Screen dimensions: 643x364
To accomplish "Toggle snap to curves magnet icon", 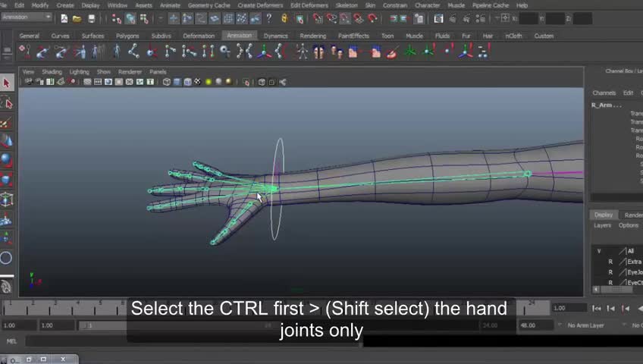I will pyautogui.click(x=331, y=18).
